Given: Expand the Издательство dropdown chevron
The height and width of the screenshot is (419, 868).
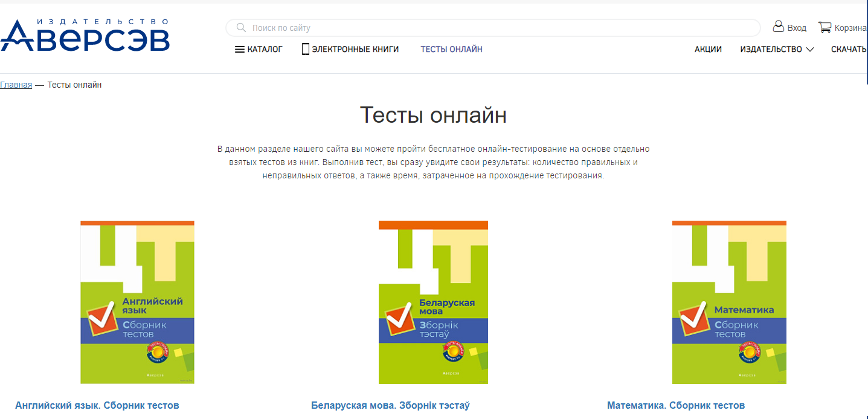Looking at the screenshot, I should pos(810,50).
